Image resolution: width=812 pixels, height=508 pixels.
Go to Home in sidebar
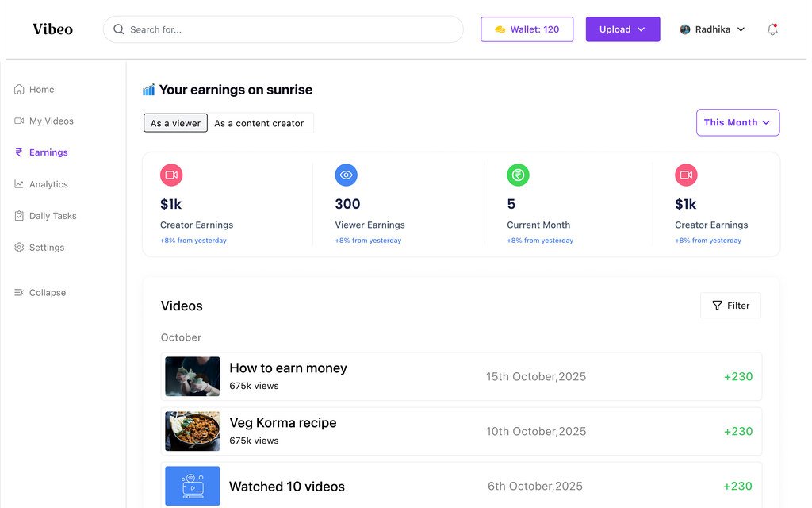coord(34,89)
